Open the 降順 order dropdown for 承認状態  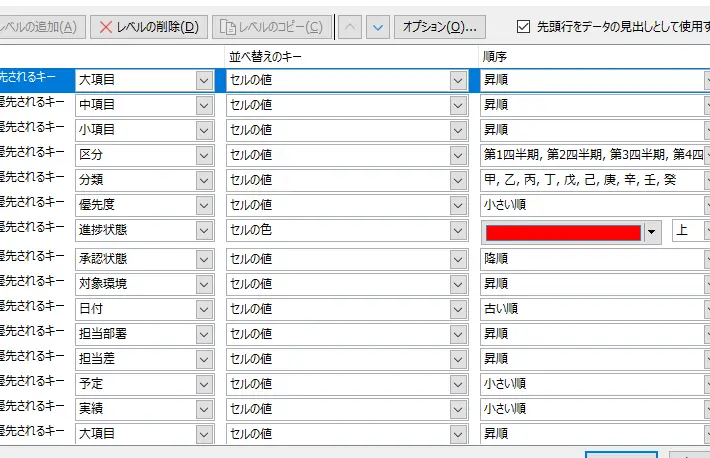pos(595,259)
